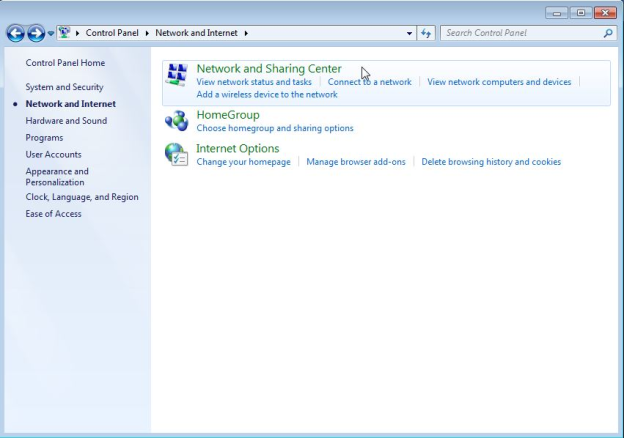This screenshot has height=438, width=624.
Task: Go forward with the Forward arrow button
Action: coord(36,33)
